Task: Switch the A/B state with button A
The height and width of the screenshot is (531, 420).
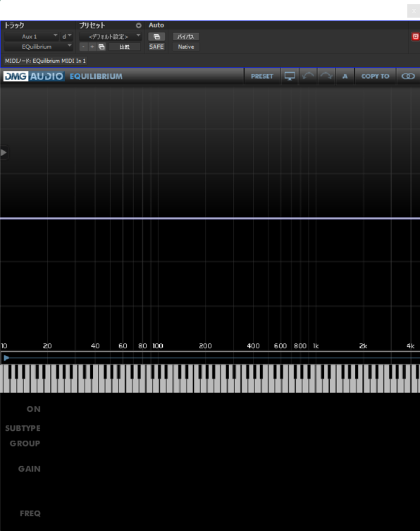Action: click(x=345, y=77)
